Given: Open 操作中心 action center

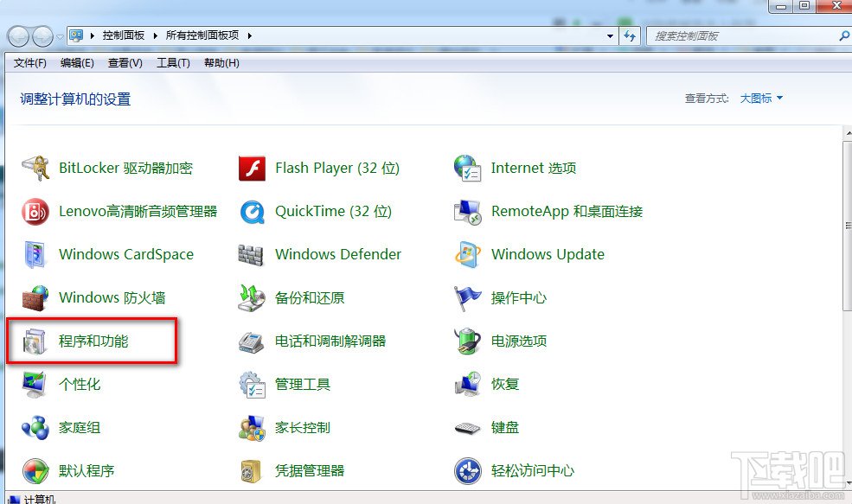Looking at the screenshot, I should (x=516, y=297).
